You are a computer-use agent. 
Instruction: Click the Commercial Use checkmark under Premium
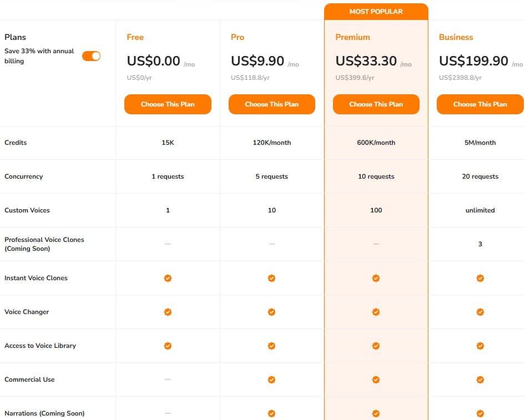(x=376, y=379)
